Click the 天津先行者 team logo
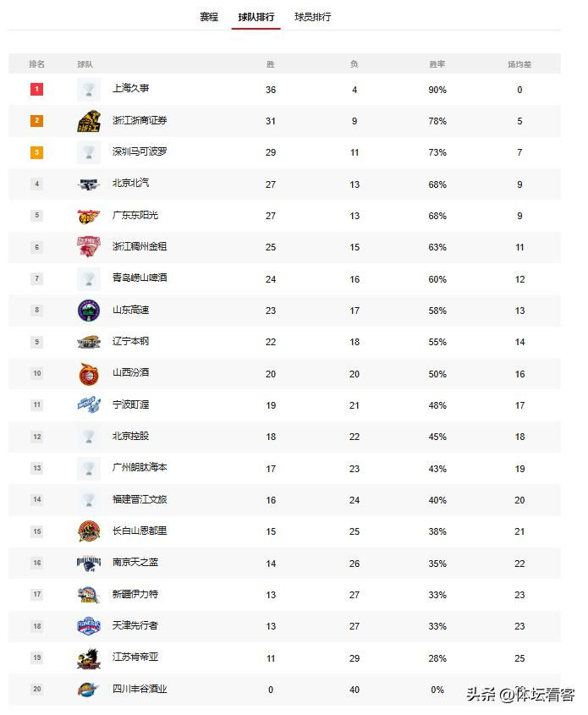The width and height of the screenshot is (588, 715). pos(89,626)
